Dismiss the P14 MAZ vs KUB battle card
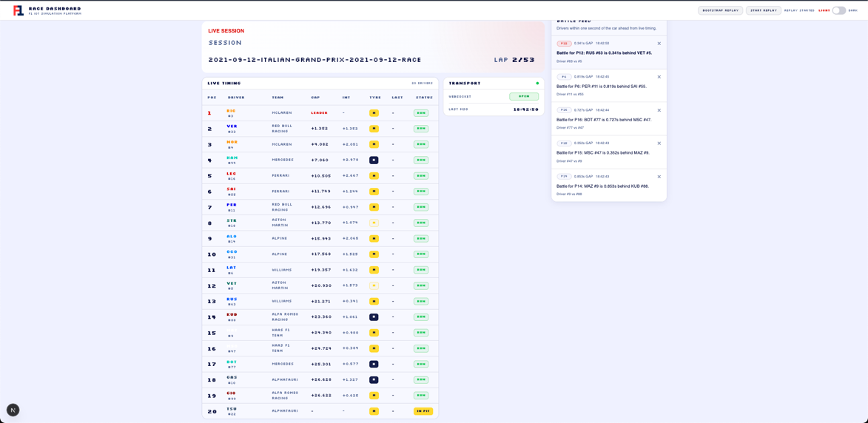 click(x=659, y=177)
